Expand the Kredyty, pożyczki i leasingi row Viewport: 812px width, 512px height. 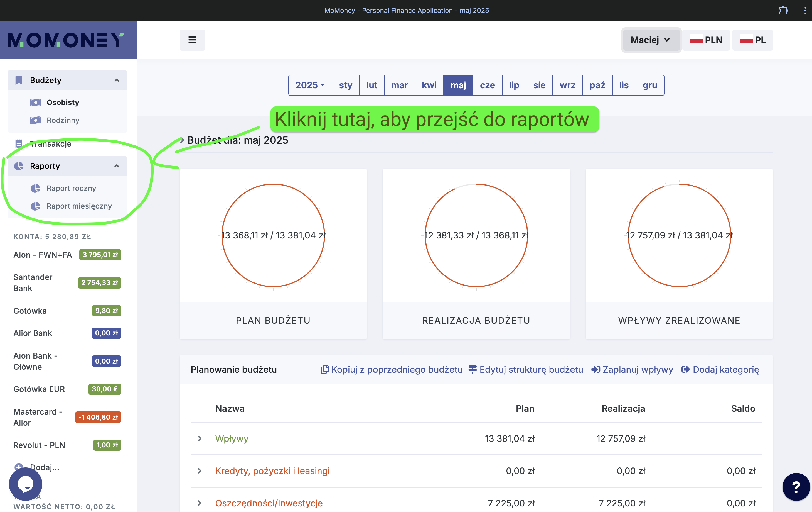(200, 471)
